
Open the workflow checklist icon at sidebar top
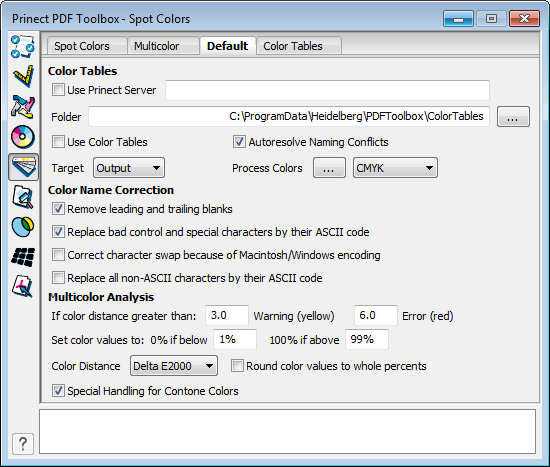pos(23,46)
